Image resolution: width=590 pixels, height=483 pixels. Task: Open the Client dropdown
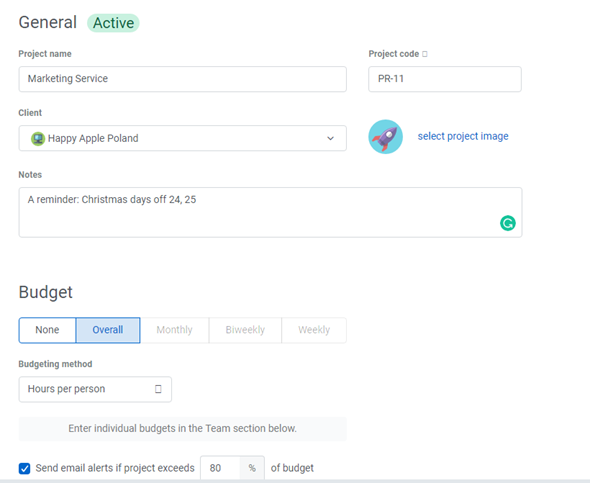pos(182,138)
